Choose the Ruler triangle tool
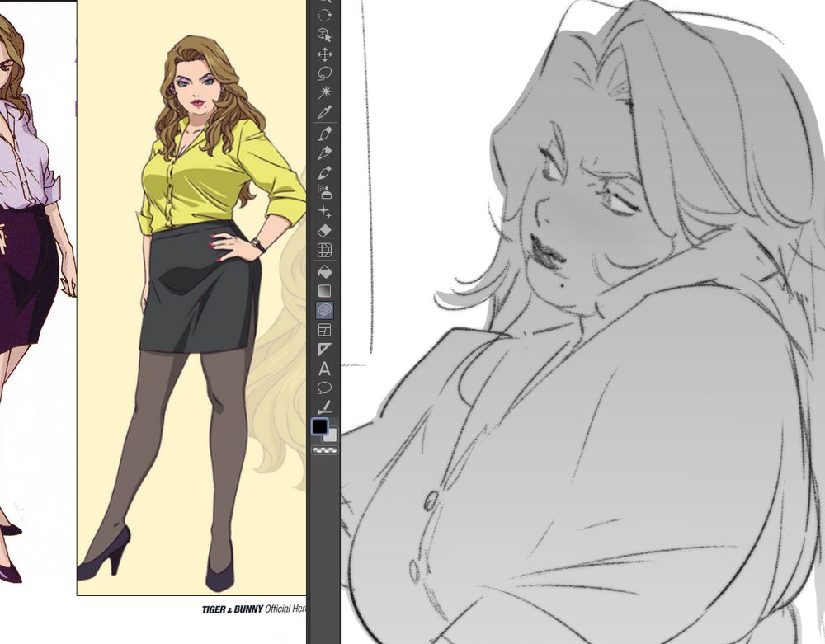Screen dimensions: 825x644 324,350
